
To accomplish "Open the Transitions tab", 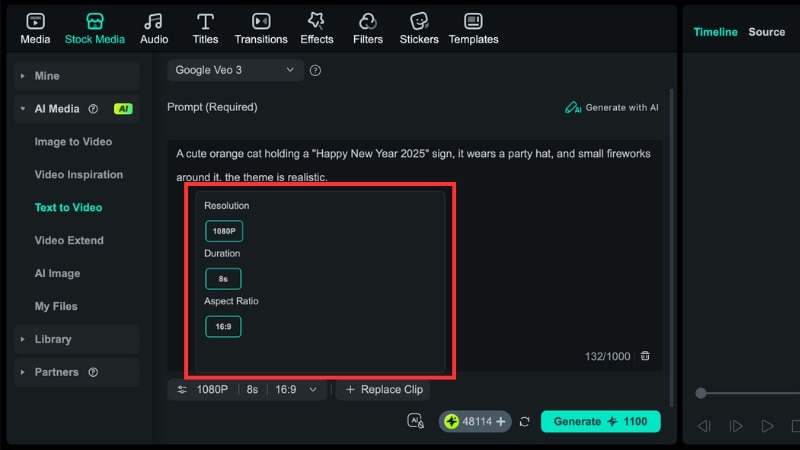I will pyautogui.click(x=261, y=29).
